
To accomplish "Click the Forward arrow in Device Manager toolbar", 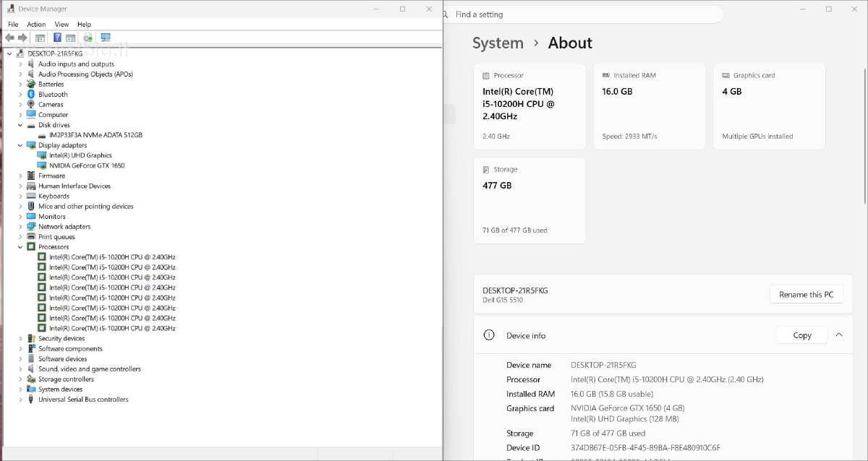I will click(22, 38).
